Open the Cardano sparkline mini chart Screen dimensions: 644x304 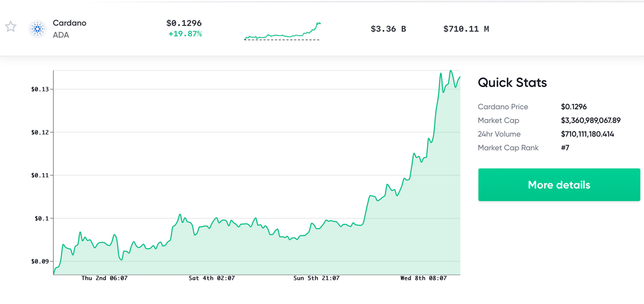point(282,31)
